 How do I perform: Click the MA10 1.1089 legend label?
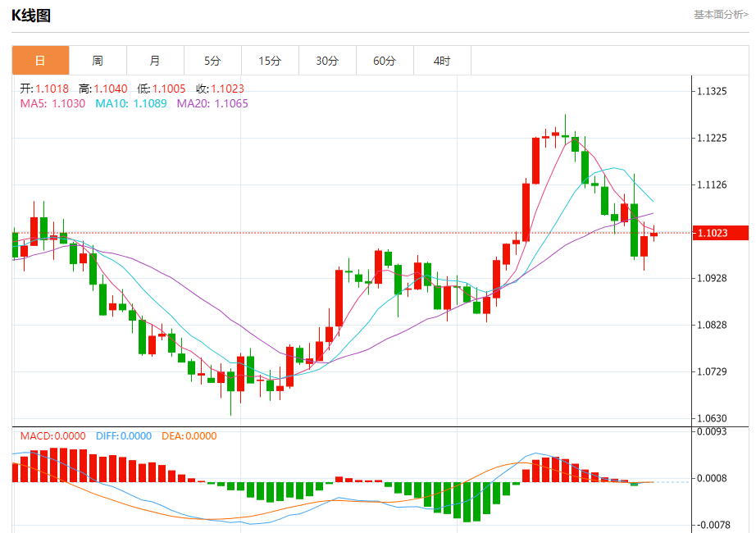[131, 103]
